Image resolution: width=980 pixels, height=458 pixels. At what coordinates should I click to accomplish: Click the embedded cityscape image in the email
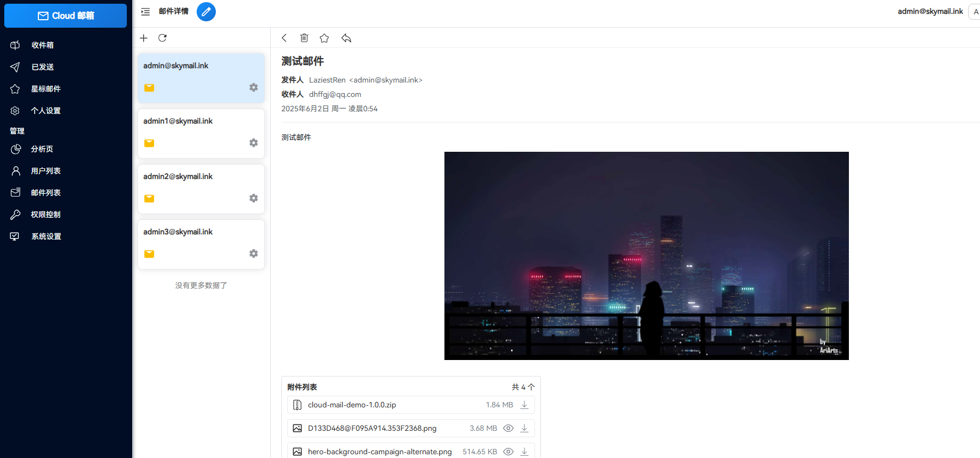646,256
